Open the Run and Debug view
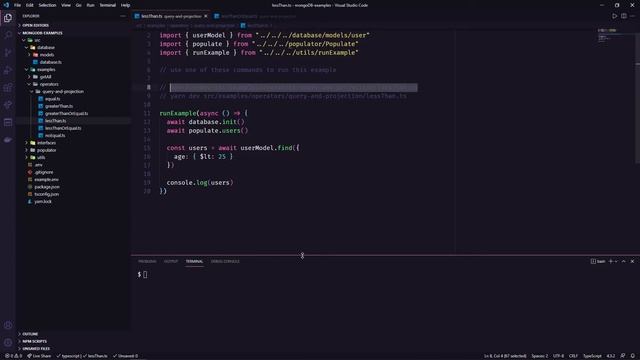640x360 pixels. click(x=8, y=70)
